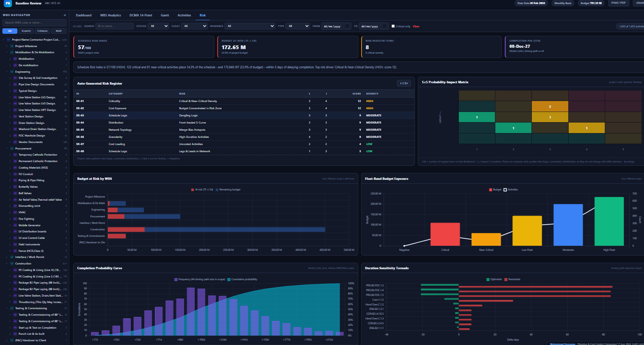
Task: Toggle Budget legend in Float-Band Budget Exposure chart
Action: click(495, 189)
